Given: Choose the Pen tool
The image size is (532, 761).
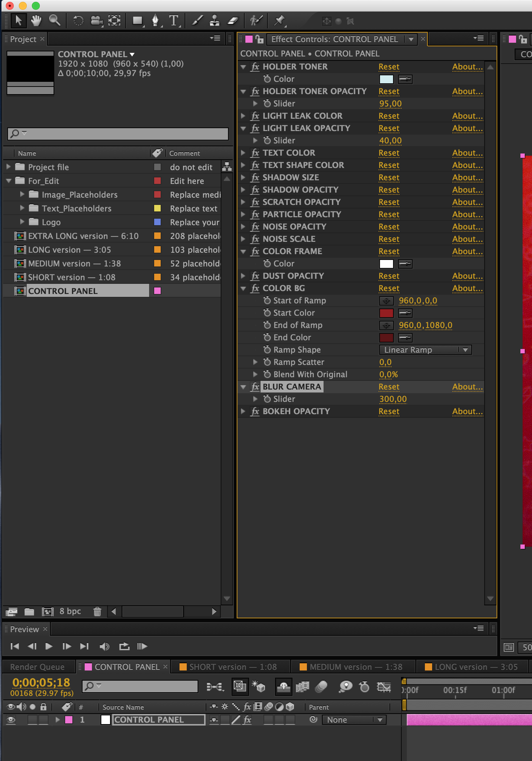Looking at the screenshot, I should [155, 21].
